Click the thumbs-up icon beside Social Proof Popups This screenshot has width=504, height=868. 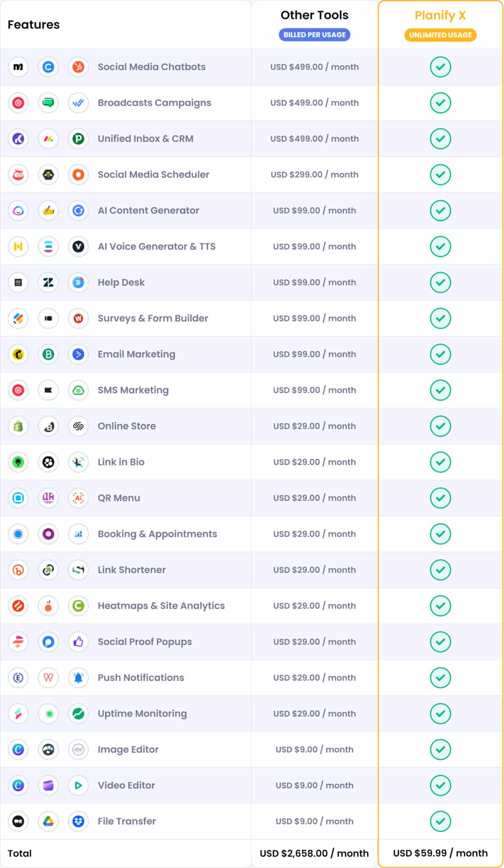tap(78, 642)
